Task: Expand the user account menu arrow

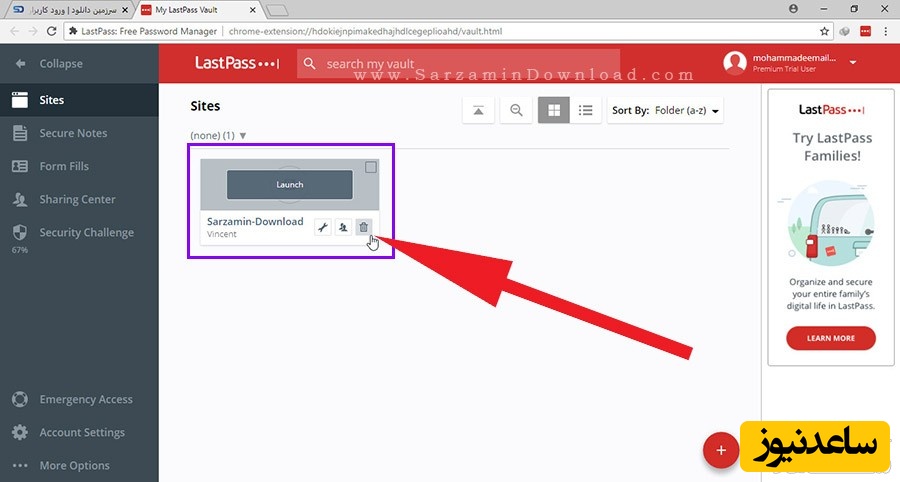Action: [853, 63]
